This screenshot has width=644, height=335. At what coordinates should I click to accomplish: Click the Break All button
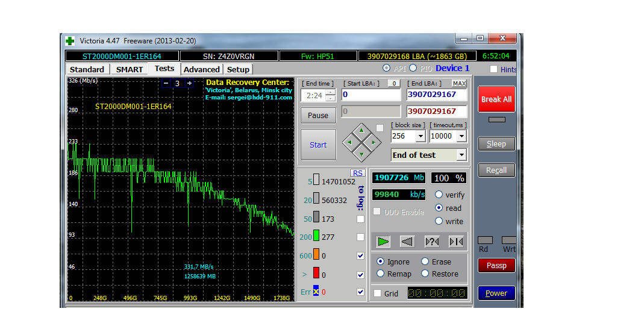click(496, 99)
